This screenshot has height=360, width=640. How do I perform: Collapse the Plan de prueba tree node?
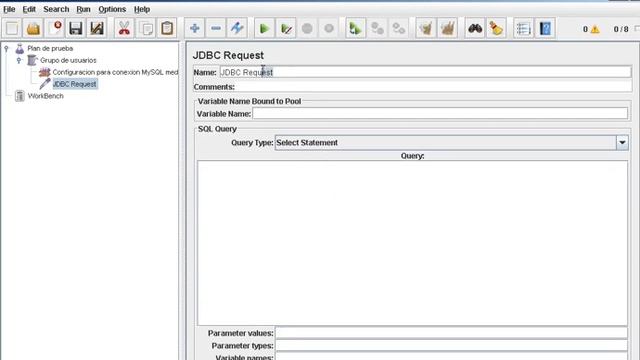coord(6,49)
